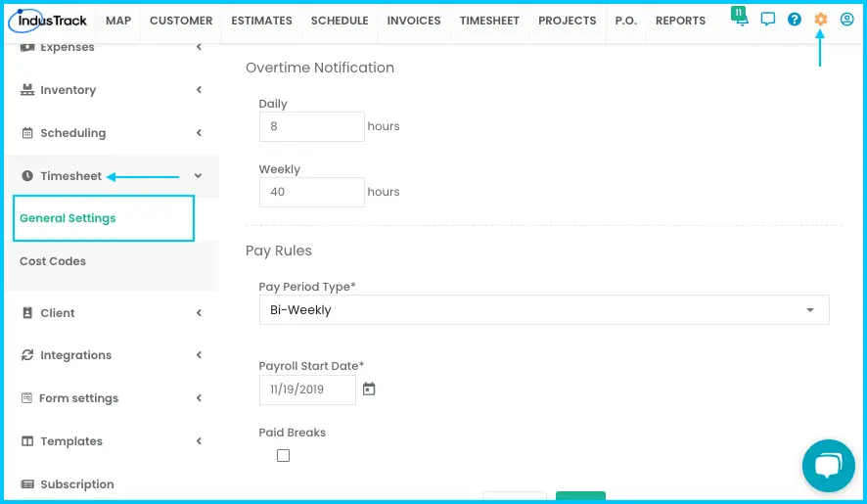Click the Integrations sync icon

pos(27,355)
